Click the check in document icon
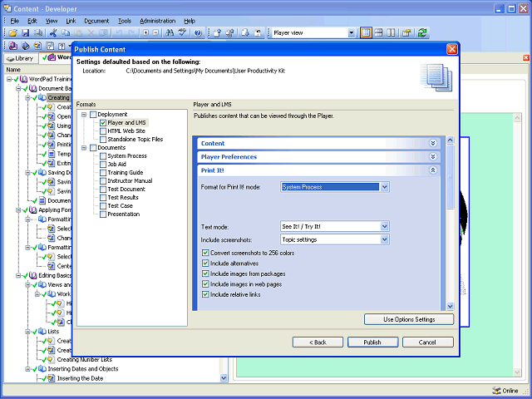 pyautogui.click(x=218, y=33)
